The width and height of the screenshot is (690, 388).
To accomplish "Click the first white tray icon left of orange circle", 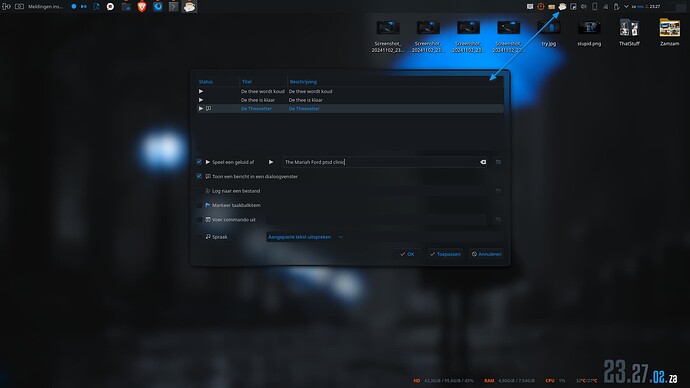I will point(530,7).
